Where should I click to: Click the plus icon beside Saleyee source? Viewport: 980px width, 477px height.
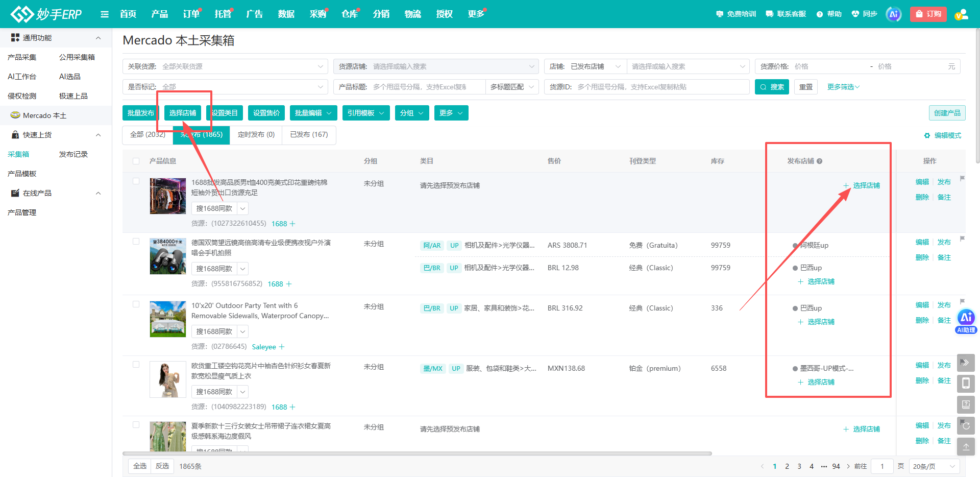pos(282,347)
